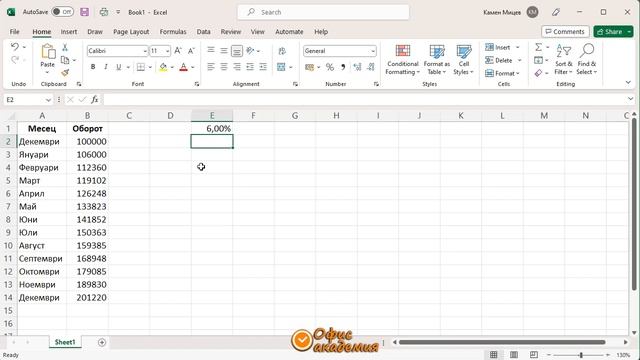The image size is (640, 360).
Task: Apply Italic formatting
Action: (106, 67)
